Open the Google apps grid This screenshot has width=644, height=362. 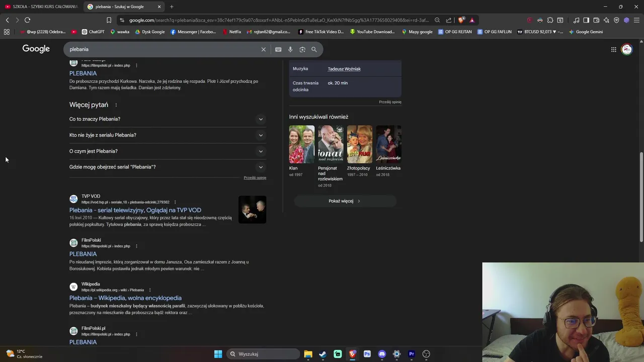tap(613, 49)
